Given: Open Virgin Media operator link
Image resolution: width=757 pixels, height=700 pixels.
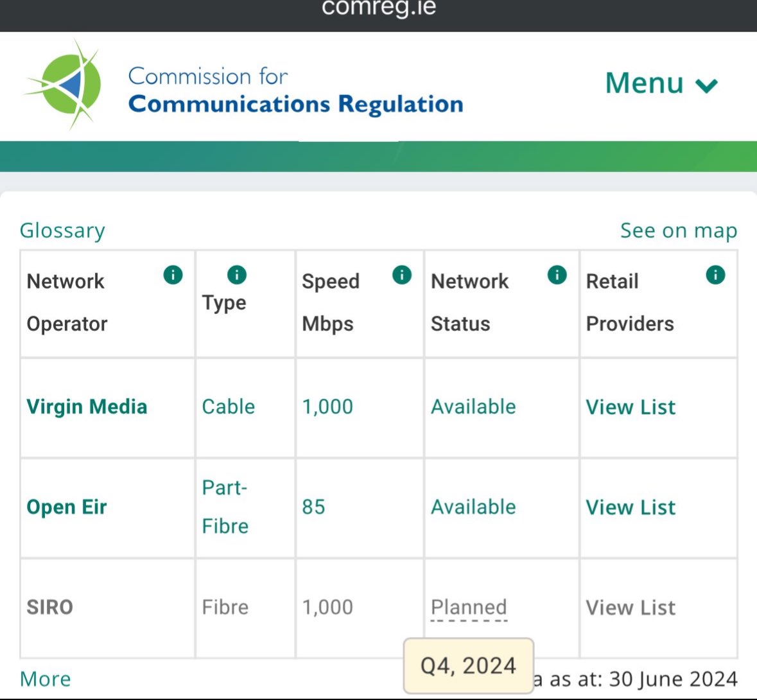Looking at the screenshot, I should [x=87, y=407].
